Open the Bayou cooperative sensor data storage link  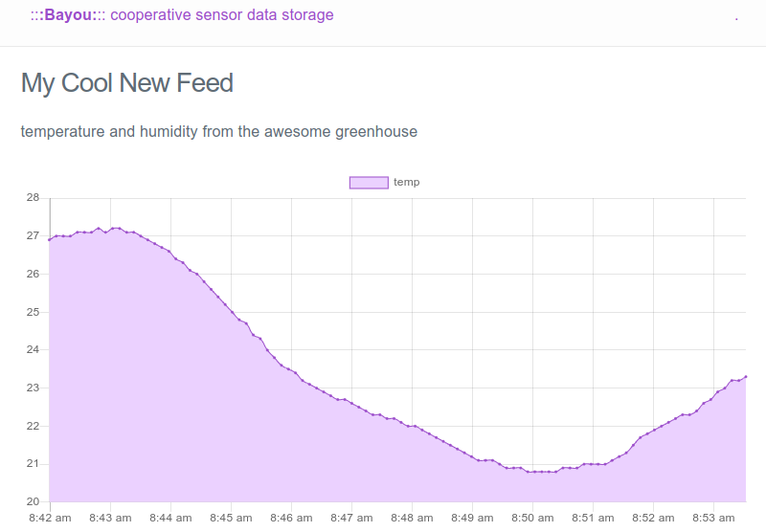(x=182, y=15)
